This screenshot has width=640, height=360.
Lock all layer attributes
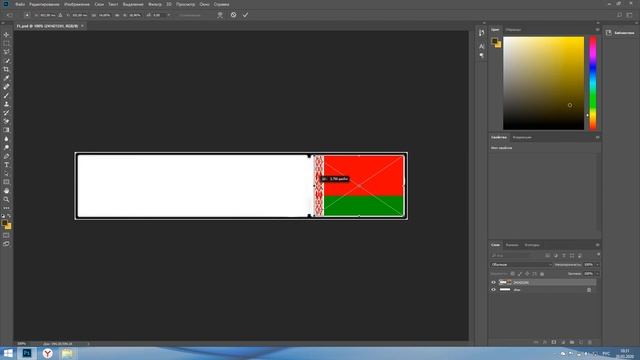tap(542, 274)
